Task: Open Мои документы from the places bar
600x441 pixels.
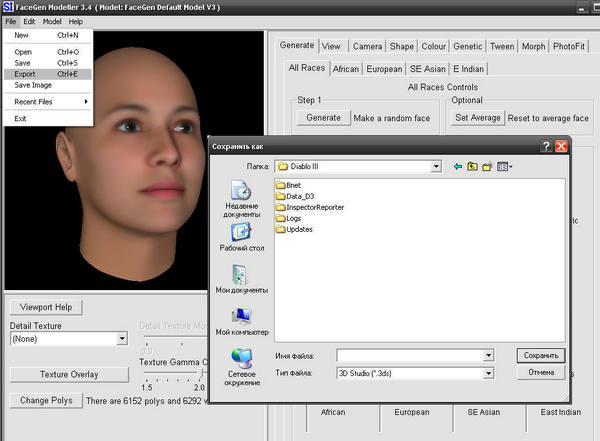Action: coord(241,280)
